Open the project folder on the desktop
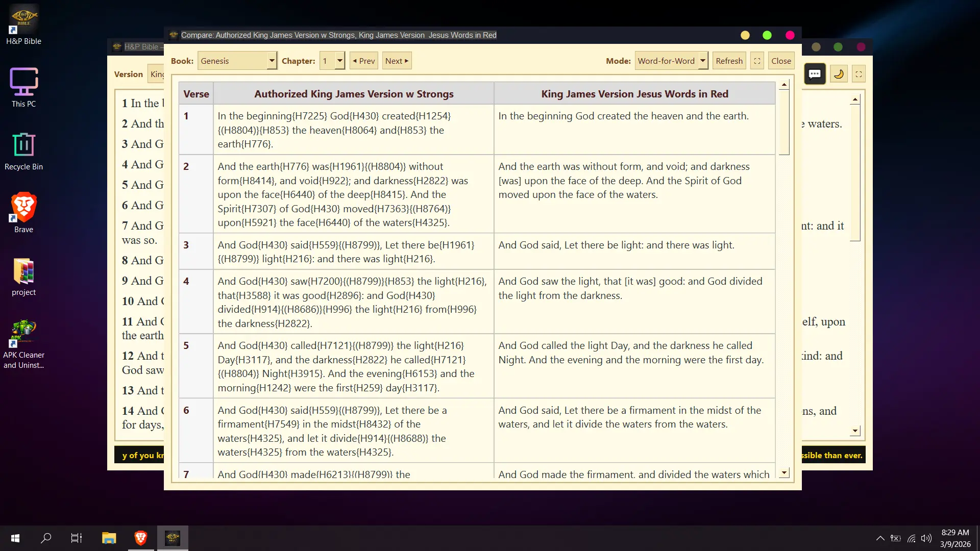Image resolution: width=980 pixels, height=551 pixels. pyautogui.click(x=23, y=277)
